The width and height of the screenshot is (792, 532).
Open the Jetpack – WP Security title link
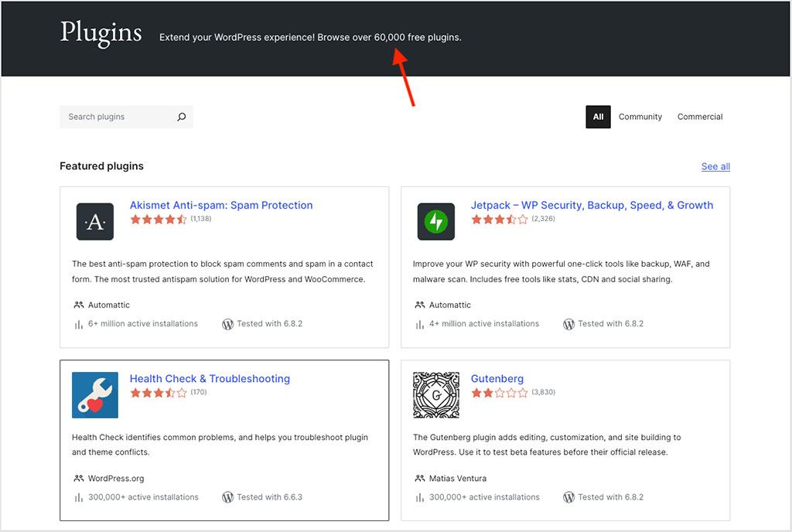(592, 205)
